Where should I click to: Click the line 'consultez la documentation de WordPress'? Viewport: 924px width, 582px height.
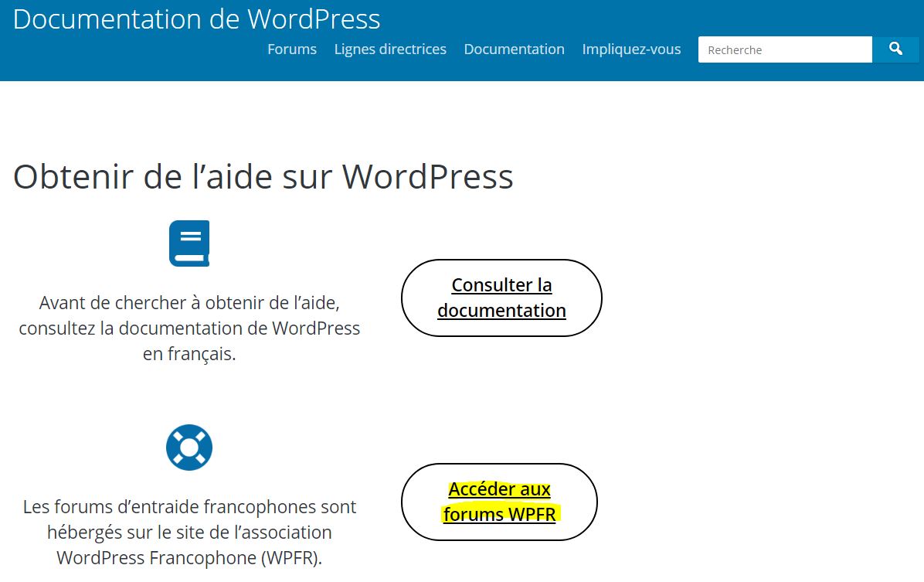[x=189, y=328]
